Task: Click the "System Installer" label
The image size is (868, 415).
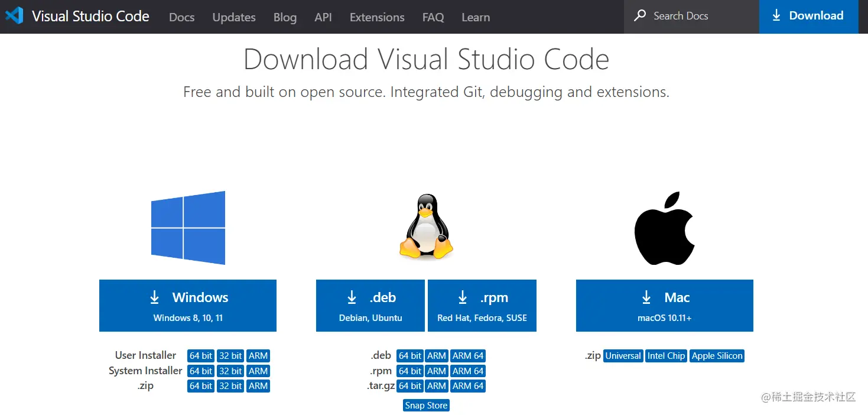Action: (x=145, y=371)
